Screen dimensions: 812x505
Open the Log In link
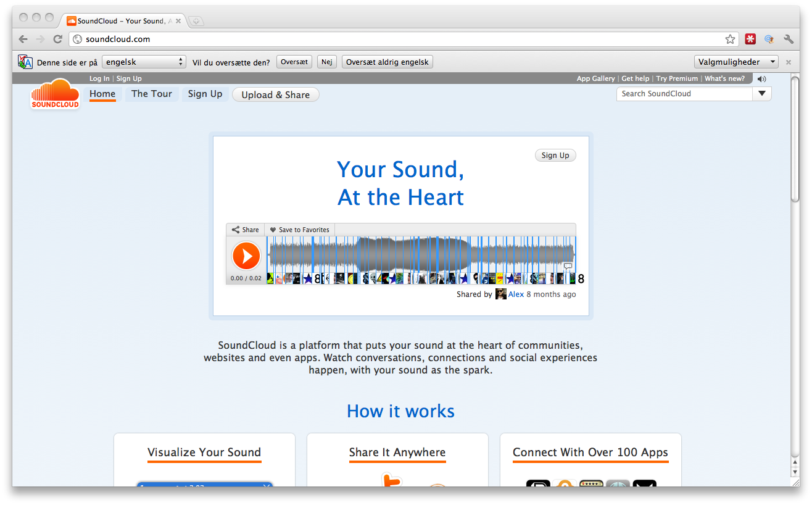coord(99,78)
